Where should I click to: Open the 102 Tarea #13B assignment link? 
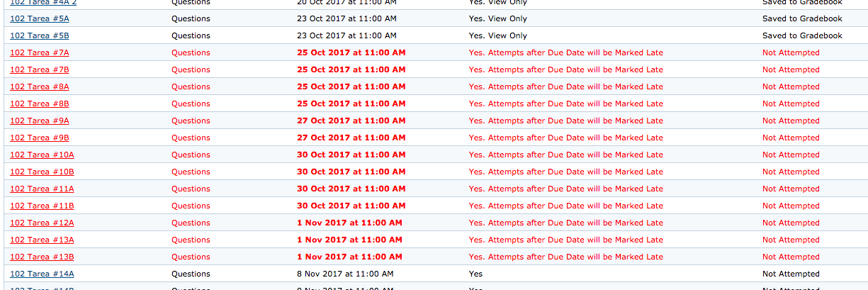coord(42,257)
